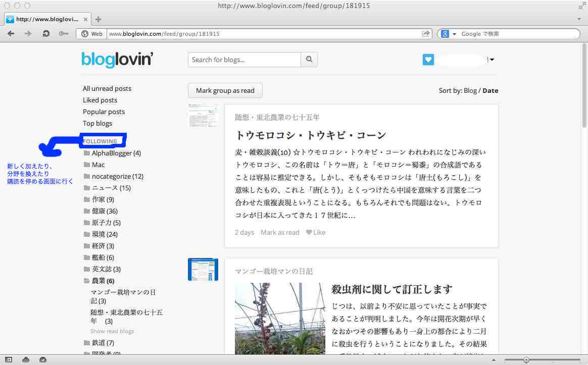Click the share icon in the address bar

pyautogui.click(x=426, y=34)
